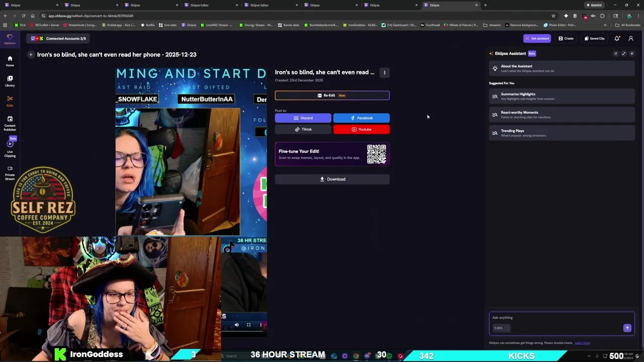Select the Summarize Highlights suggestion
This screenshot has width=644, height=362.
(x=561, y=96)
